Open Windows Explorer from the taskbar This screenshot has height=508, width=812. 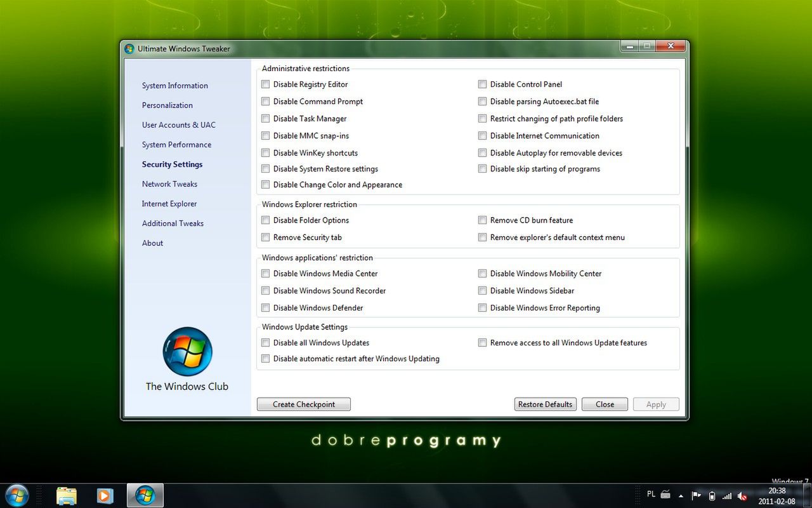[67, 495]
